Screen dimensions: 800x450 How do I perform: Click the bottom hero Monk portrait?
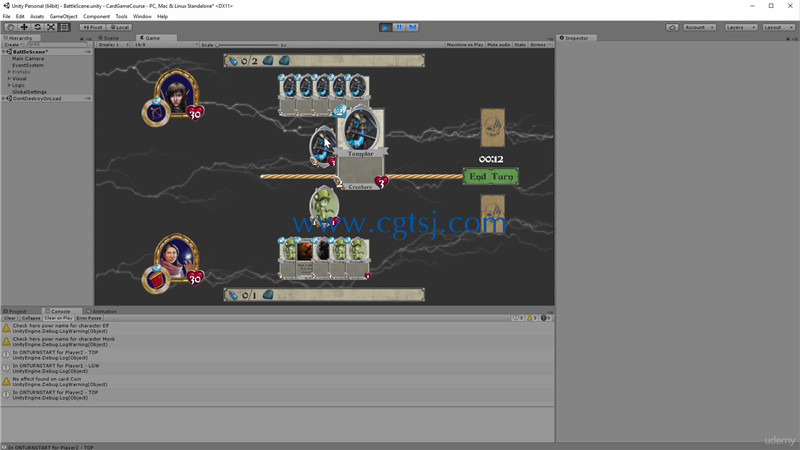coord(177,258)
